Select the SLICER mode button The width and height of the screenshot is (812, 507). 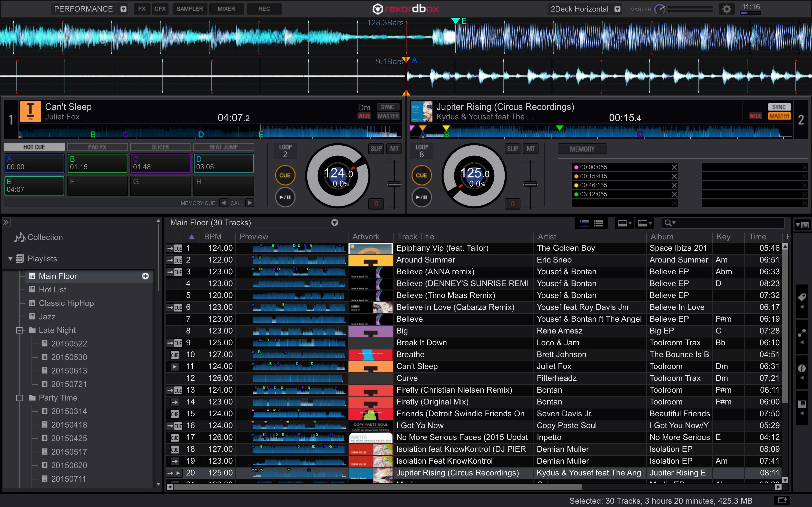(x=158, y=147)
